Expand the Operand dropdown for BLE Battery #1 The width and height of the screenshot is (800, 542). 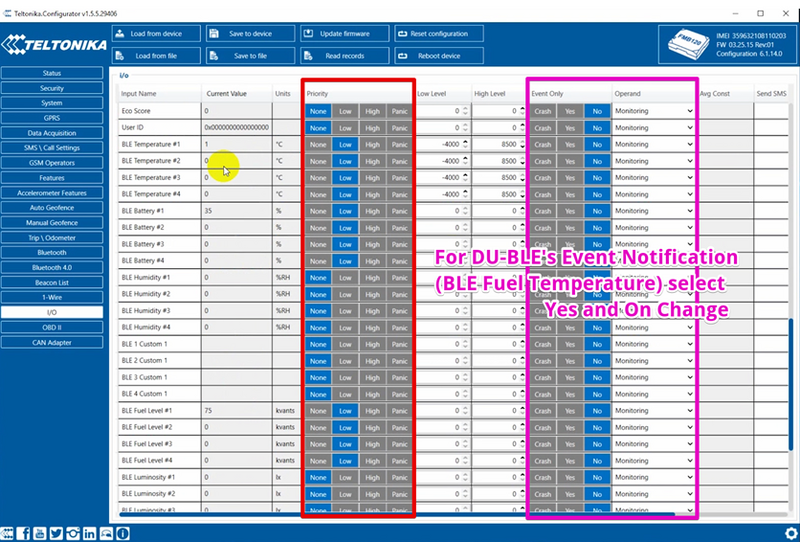pyautogui.click(x=654, y=211)
